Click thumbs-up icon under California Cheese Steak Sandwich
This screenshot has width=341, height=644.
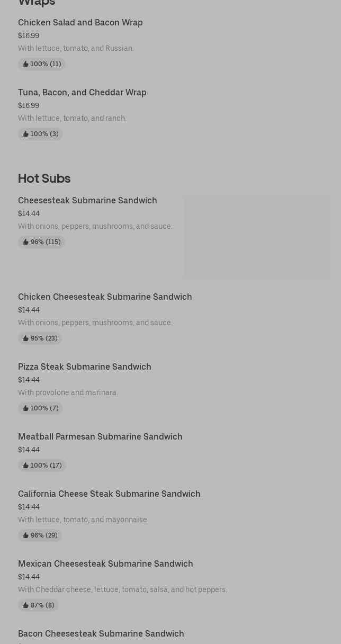coord(25,535)
